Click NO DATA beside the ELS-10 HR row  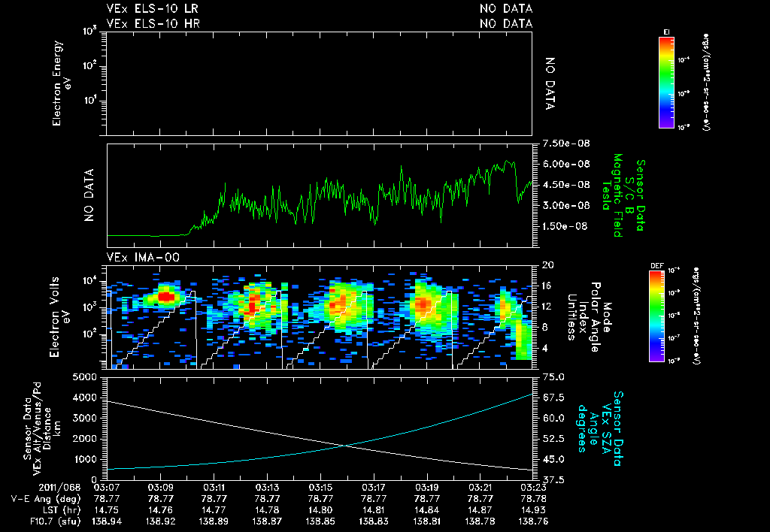[x=506, y=23]
